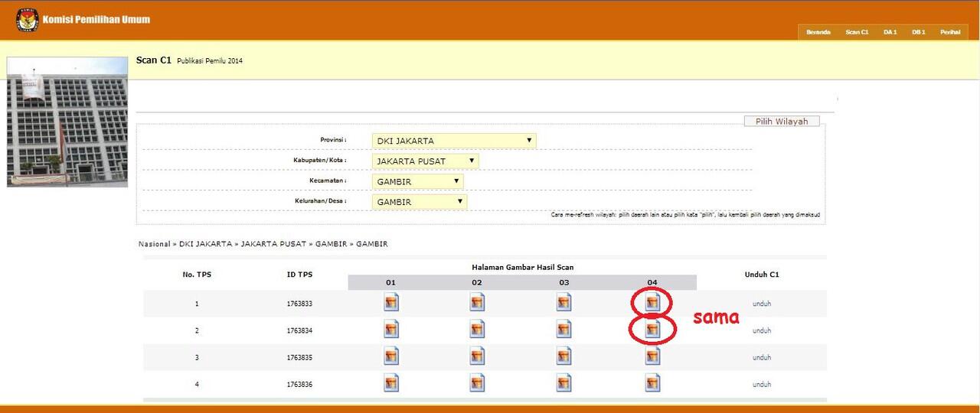Screen dimensions: 980x413
Task: Click the unduh link for TPS 1
Action: (x=761, y=304)
